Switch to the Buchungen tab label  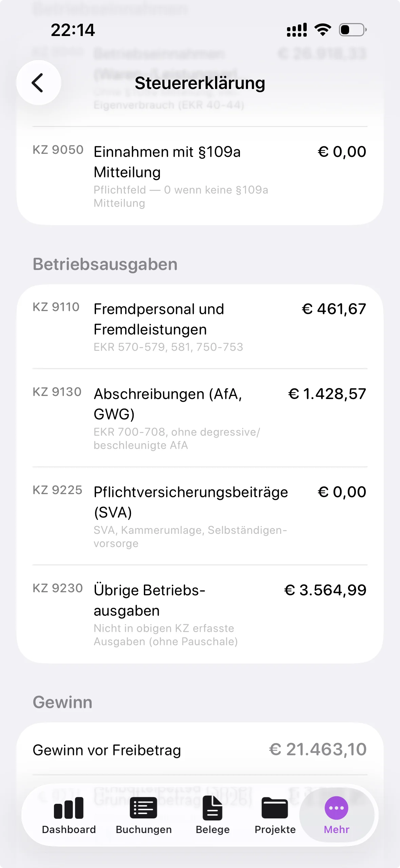[x=144, y=830]
